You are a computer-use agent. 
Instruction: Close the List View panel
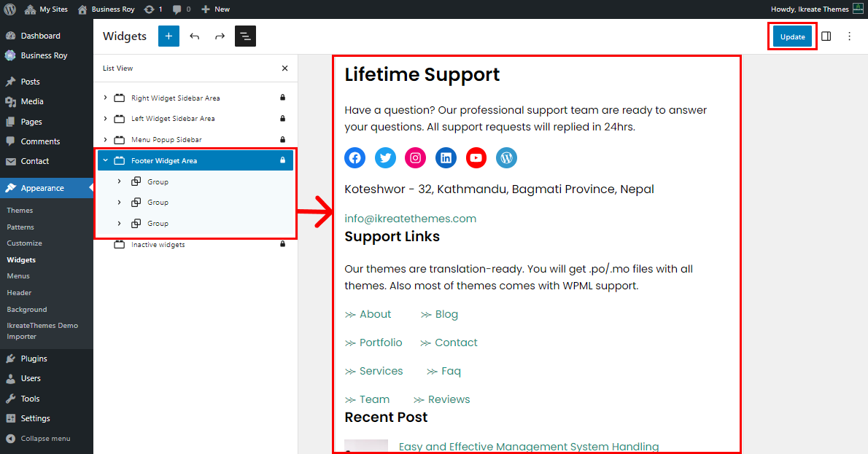[284, 69]
